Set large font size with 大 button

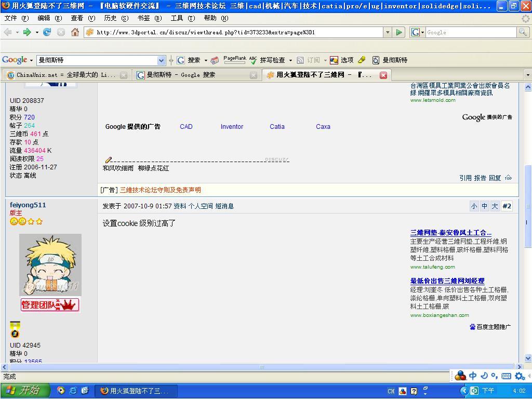pyautogui.click(x=495, y=206)
